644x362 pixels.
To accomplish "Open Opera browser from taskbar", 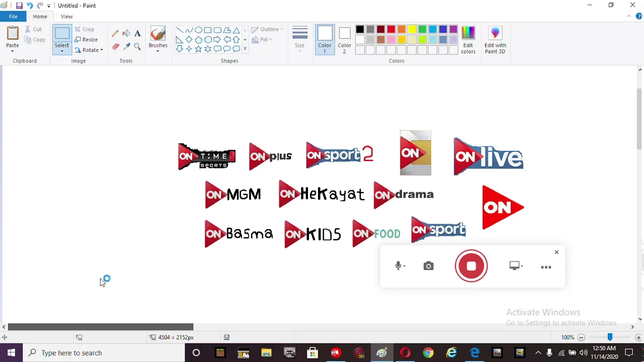I will 405,353.
